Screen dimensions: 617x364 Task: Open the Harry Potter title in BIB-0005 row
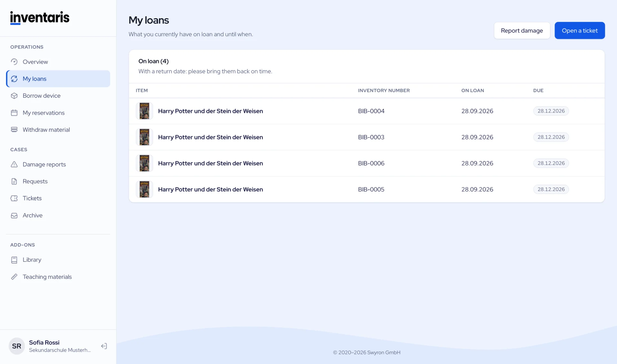pos(210,189)
